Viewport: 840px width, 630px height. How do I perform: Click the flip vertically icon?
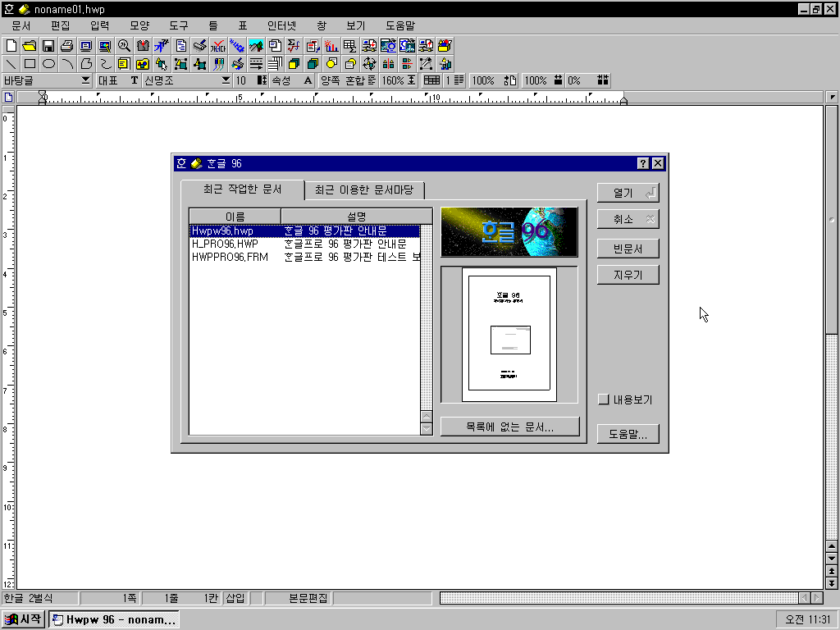coord(407,64)
